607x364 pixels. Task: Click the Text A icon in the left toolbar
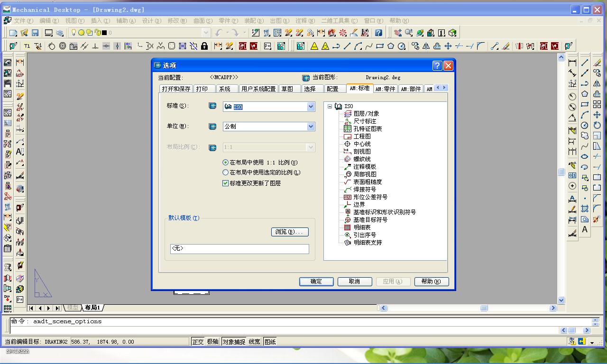[20, 152]
